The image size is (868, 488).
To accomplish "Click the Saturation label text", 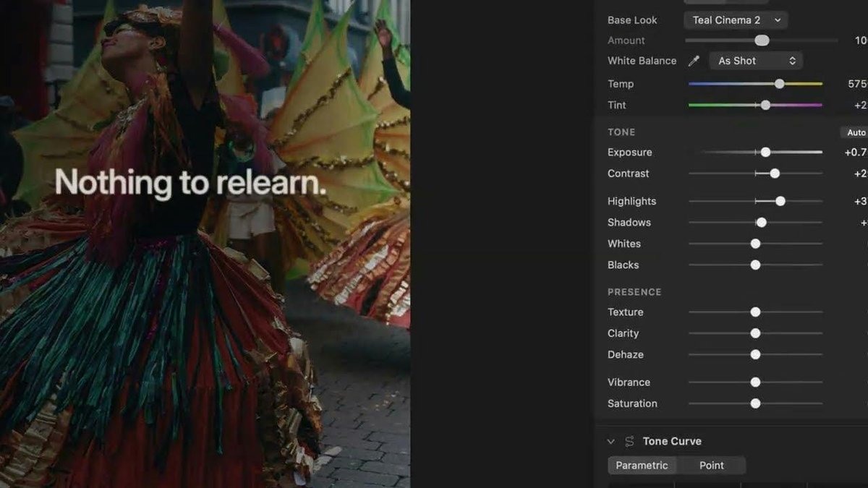I will tap(632, 403).
